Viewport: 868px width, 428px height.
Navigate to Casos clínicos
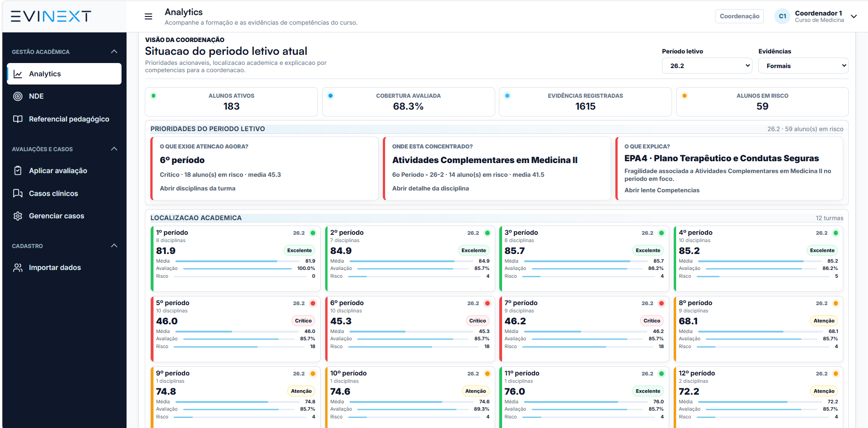64,194
